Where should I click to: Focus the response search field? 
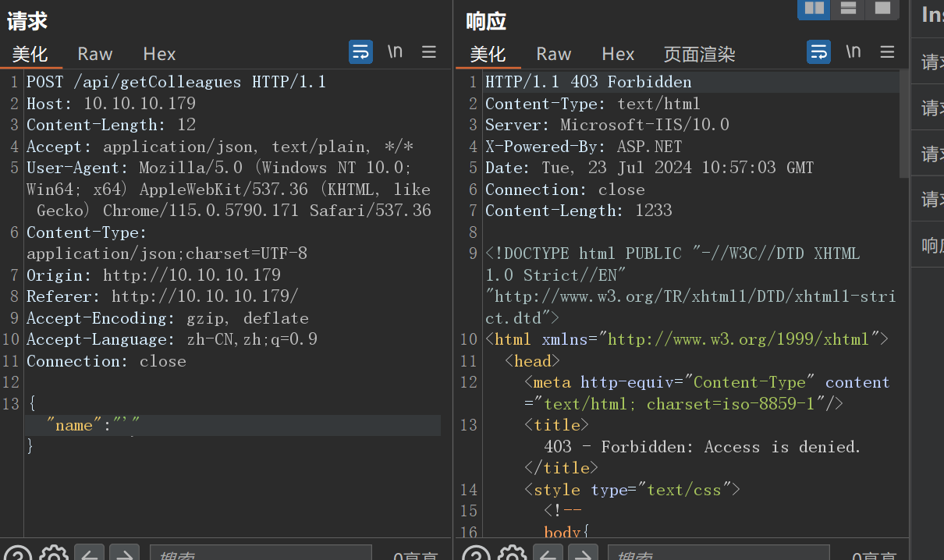pyautogui.click(x=719, y=553)
